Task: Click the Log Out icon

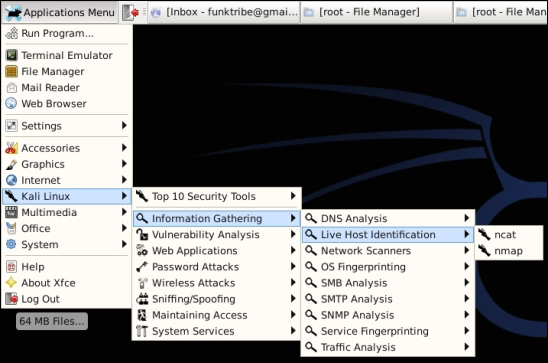Action: point(12,299)
